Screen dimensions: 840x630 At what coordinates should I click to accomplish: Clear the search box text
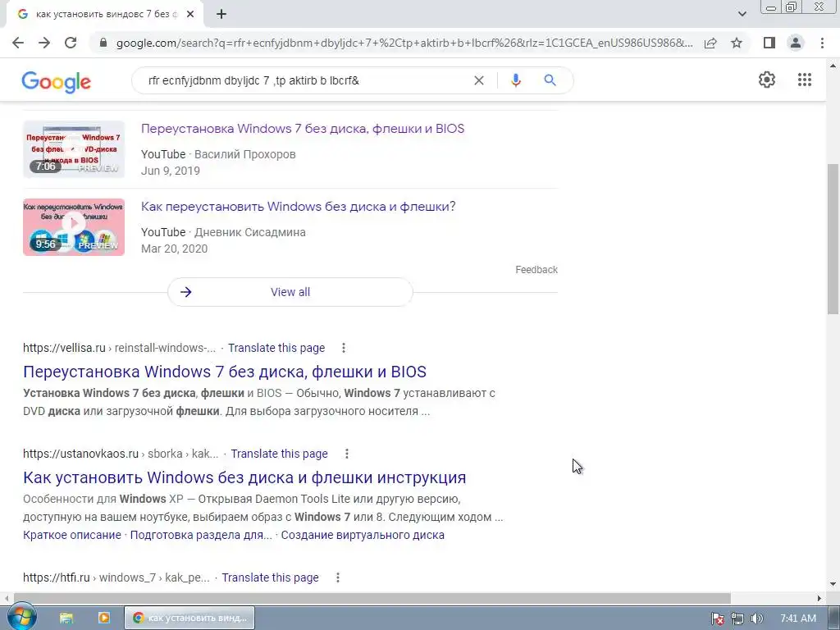[479, 80]
